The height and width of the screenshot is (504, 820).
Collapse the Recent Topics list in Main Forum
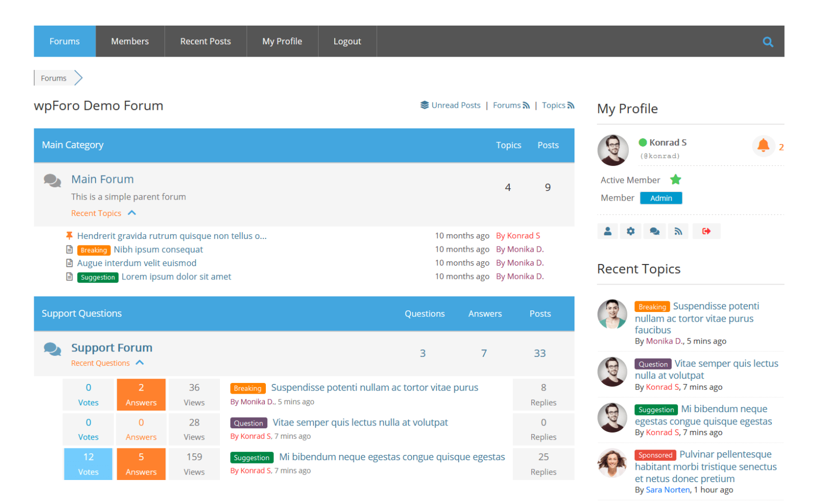(132, 212)
